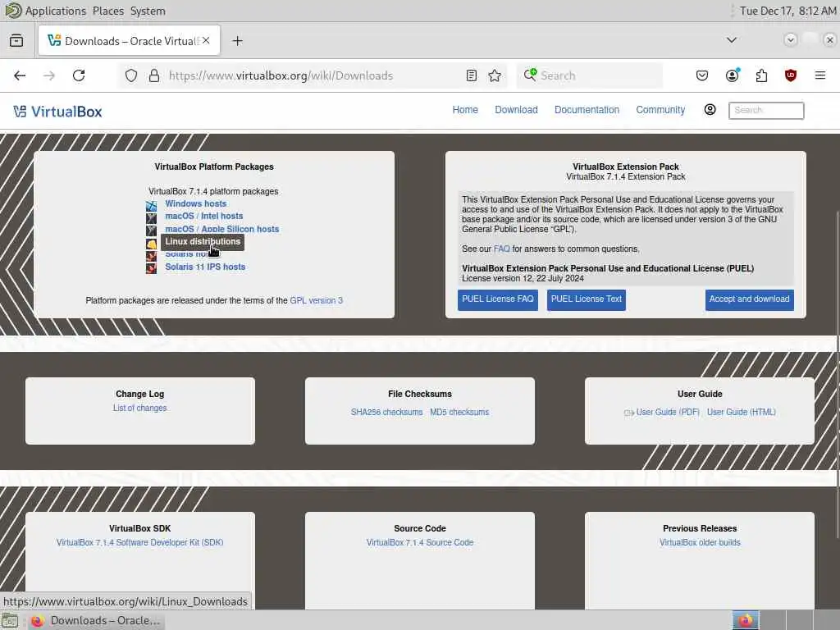Open the Firefox account icon
This screenshot has width=840, height=630.
tap(732, 75)
